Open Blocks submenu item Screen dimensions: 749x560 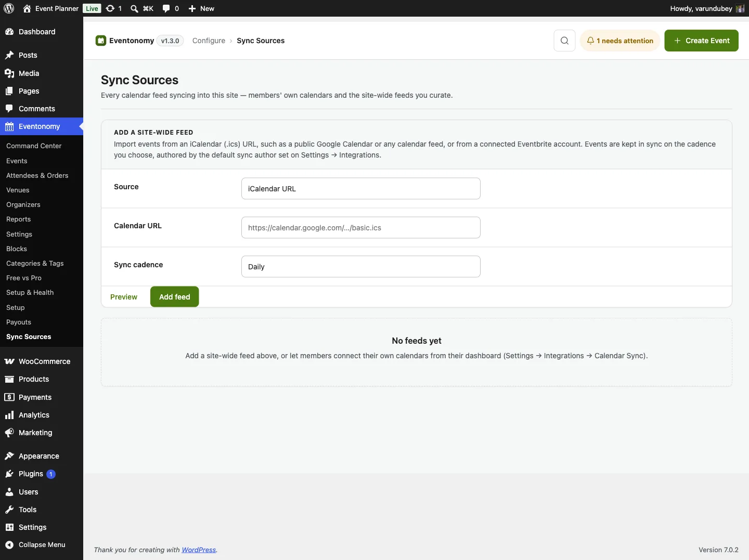pos(17,249)
